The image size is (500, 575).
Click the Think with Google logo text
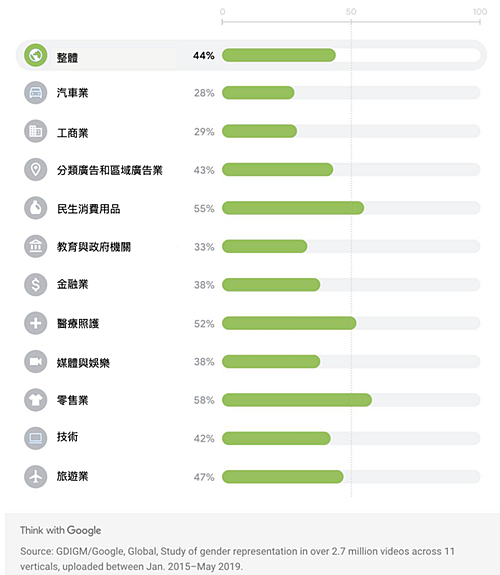pos(61,530)
